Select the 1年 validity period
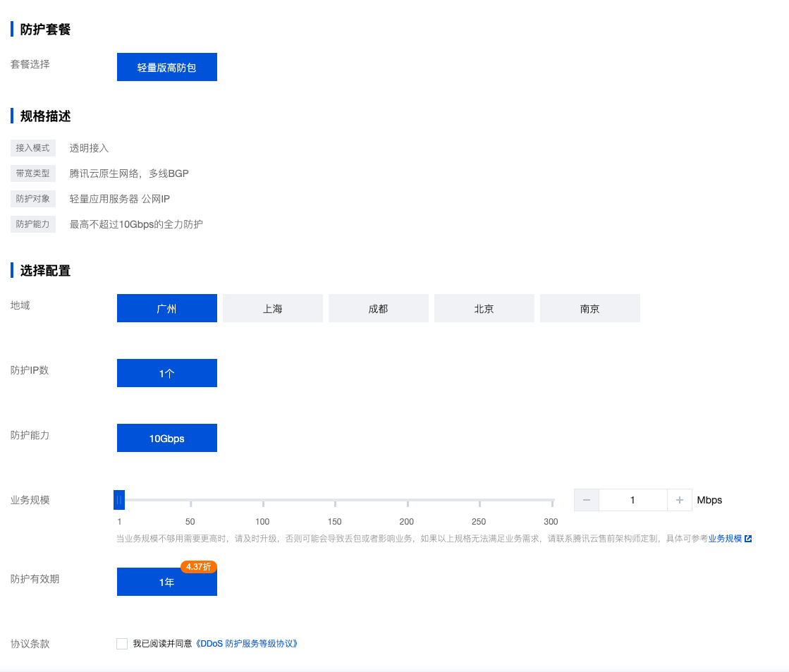 (167, 582)
